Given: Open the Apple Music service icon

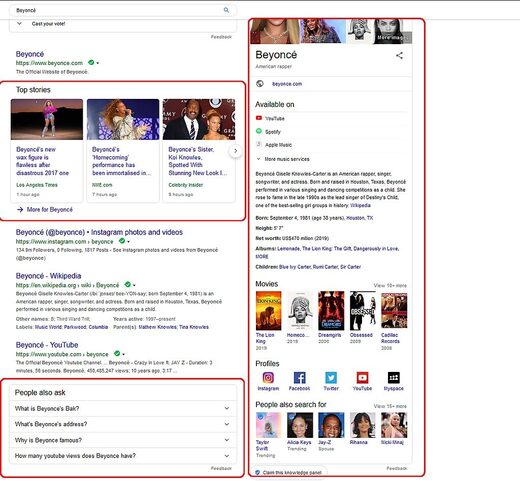Looking at the screenshot, I should (x=259, y=144).
